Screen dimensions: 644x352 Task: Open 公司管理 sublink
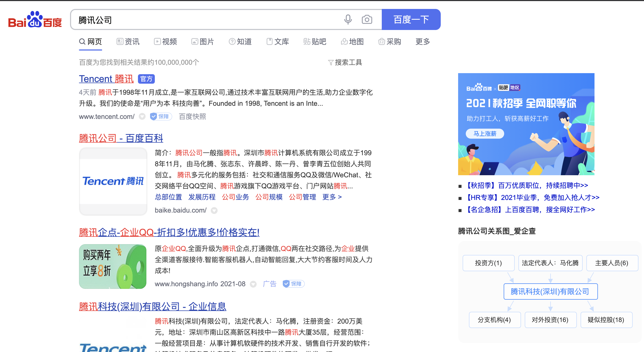[x=303, y=197]
